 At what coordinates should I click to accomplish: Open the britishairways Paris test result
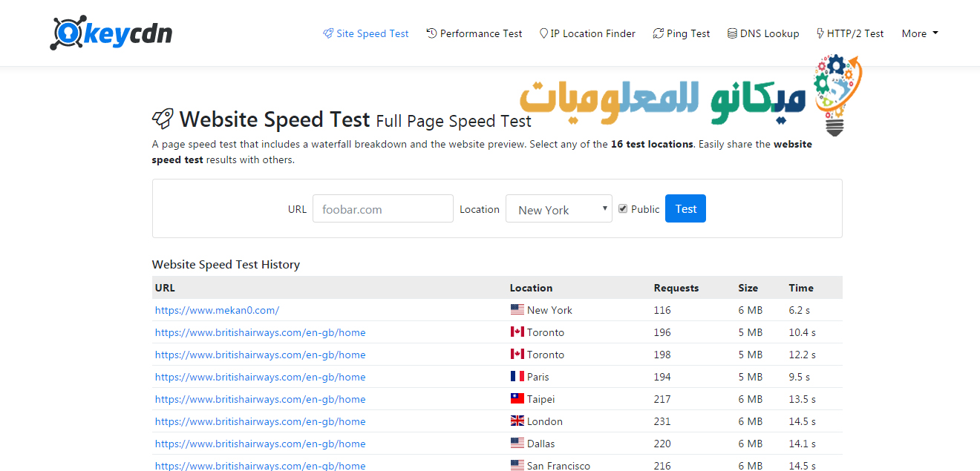pyautogui.click(x=260, y=377)
